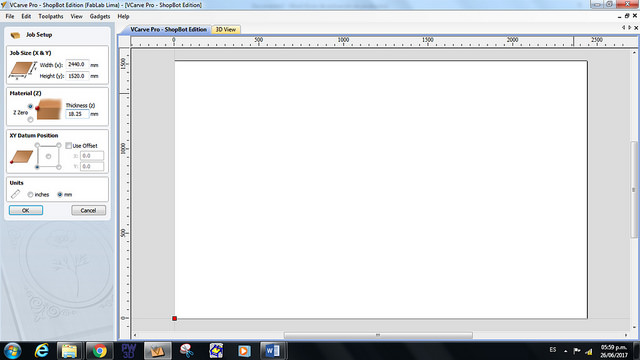Click the Action Center flag icon
Image resolution: width=640 pixels, height=360 pixels.
click(x=577, y=351)
